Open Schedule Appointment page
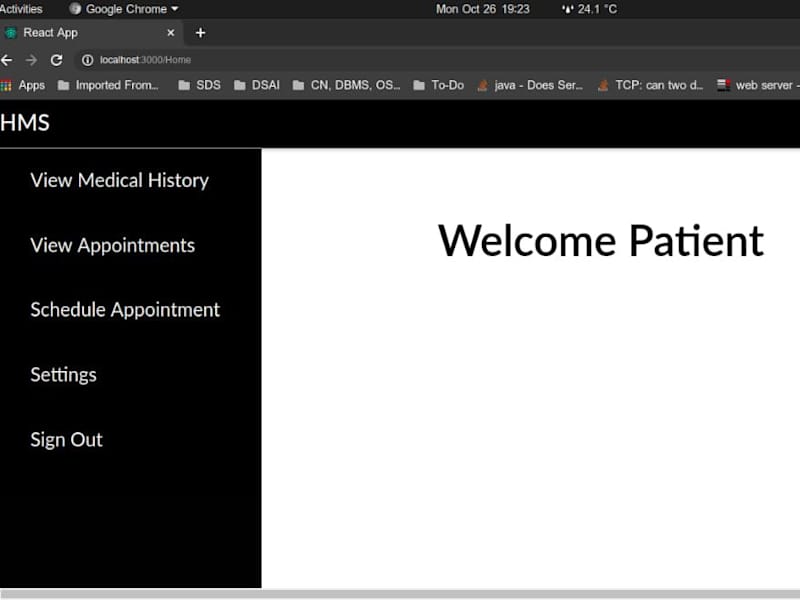800x600 pixels. tap(125, 310)
